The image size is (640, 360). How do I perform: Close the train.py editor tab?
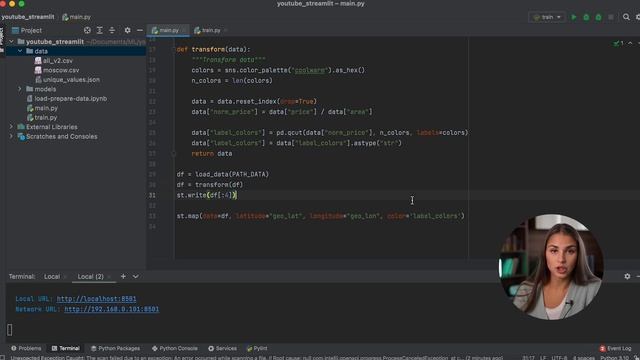226,30
